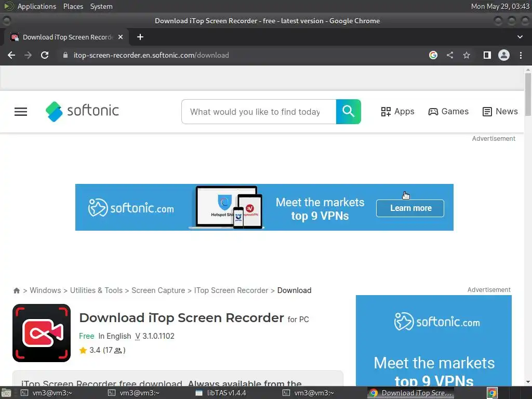The height and width of the screenshot is (399, 532).
Task: Open the System menu
Action: 101,6
